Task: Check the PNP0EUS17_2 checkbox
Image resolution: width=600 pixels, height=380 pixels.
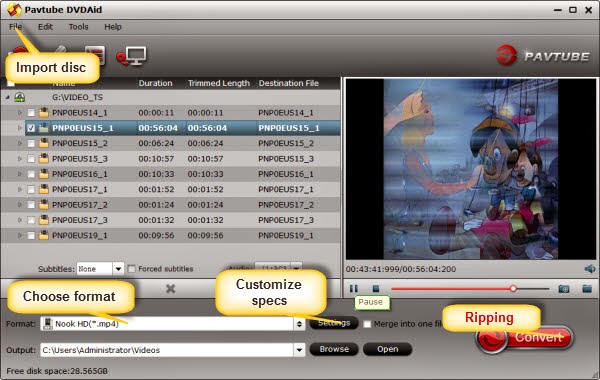Action: (x=31, y=205)
